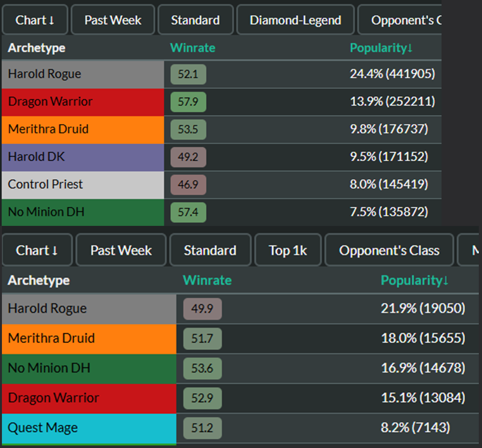
Task: Click the 49.2 winrate badge
Action: point(188,157)
